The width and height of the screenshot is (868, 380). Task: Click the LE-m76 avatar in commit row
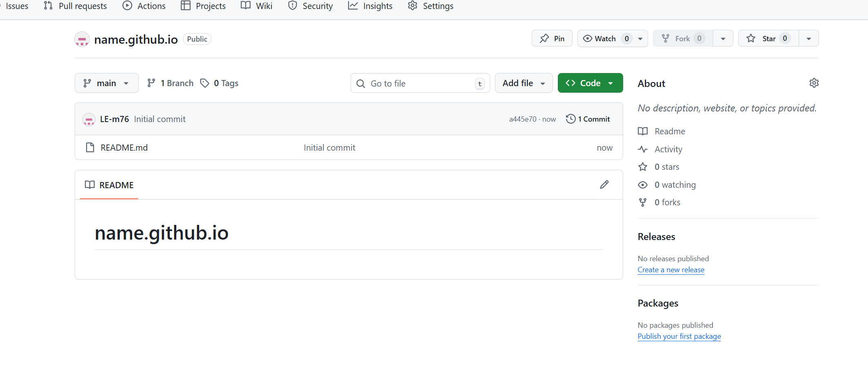point(89,119)
